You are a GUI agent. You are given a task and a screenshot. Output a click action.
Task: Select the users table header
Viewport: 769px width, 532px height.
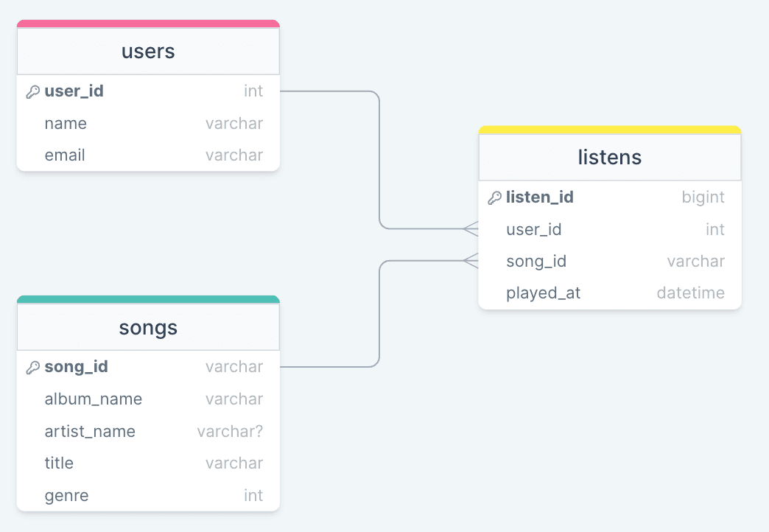pyautogui.click(x=148, y=52)
